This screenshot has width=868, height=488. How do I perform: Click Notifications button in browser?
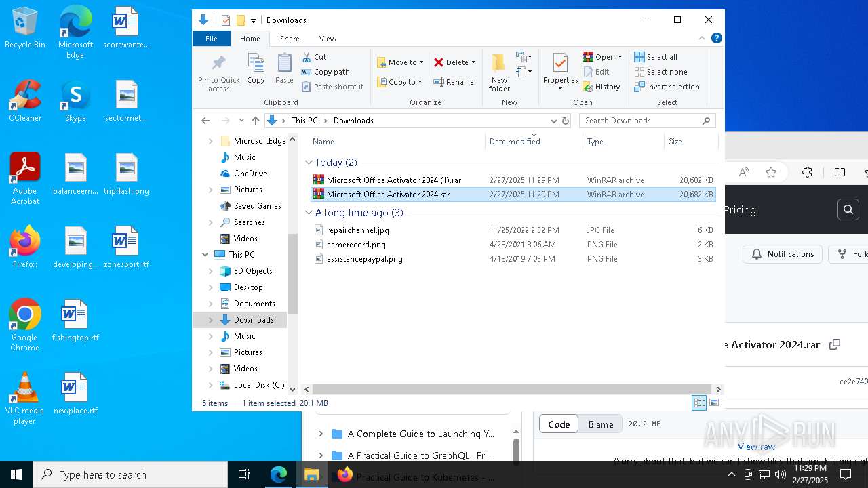[x=783, y=254]
